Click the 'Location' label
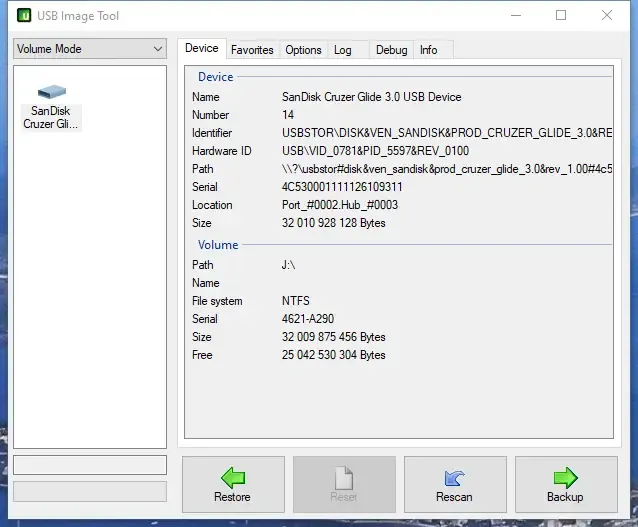This screenshot has height=527, width=638. [x=212, y=205]
